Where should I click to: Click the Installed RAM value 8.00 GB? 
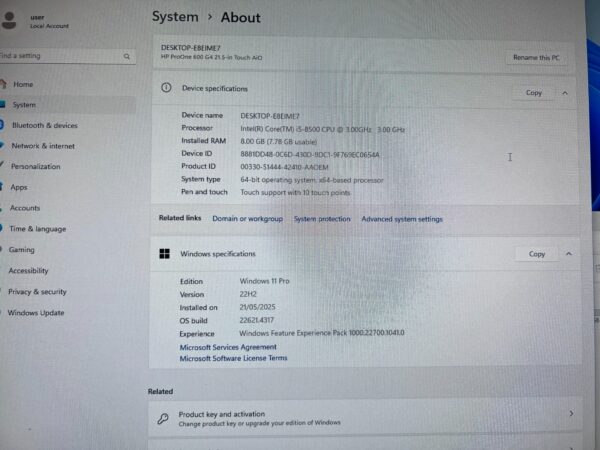(279, 142)
